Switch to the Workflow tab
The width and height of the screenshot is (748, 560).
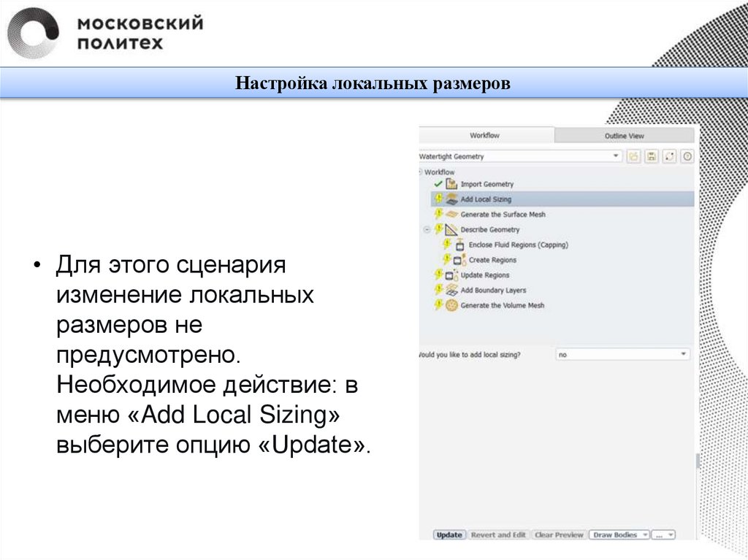[x=485, y=136]
